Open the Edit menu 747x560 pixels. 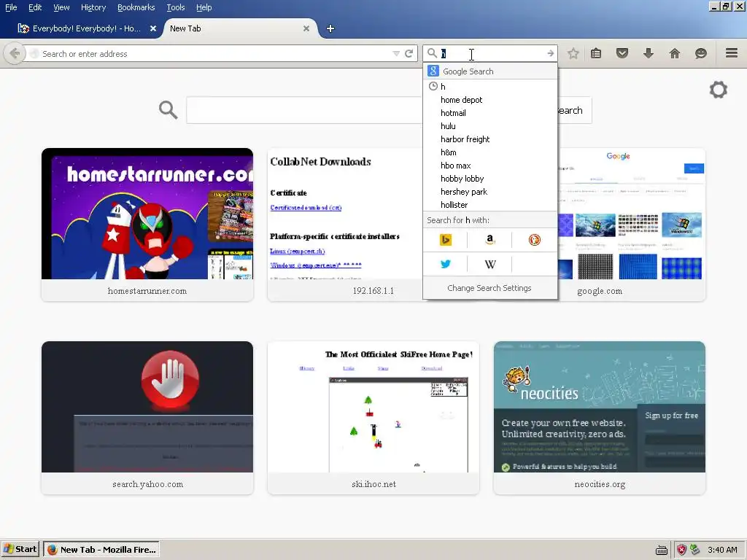(35, 7)
